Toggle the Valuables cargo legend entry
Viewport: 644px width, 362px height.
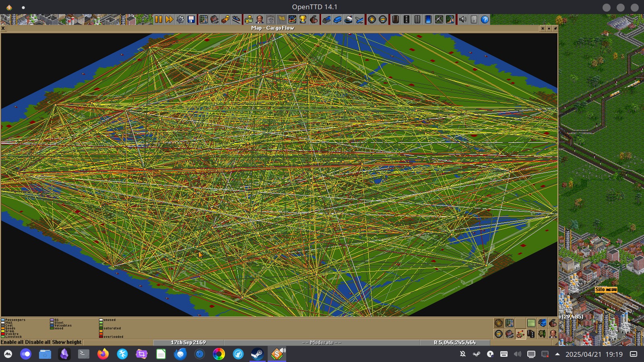(62, 325)
